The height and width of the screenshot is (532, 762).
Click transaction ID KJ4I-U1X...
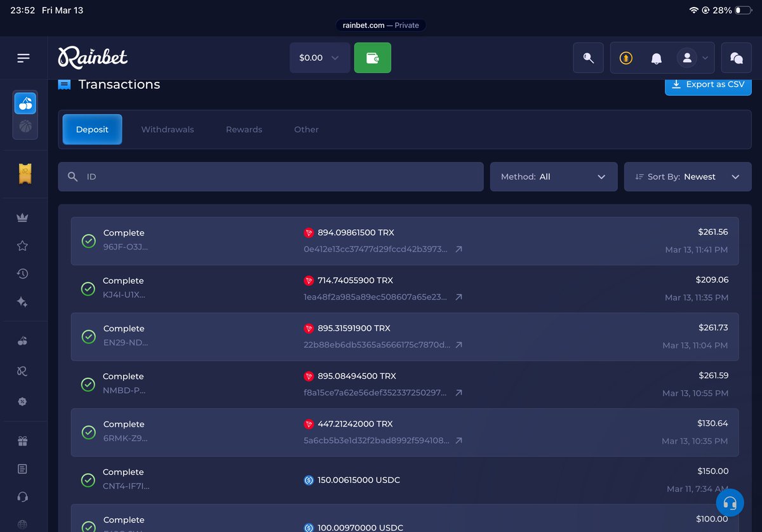pyautogui.click(x=124, y=295)
